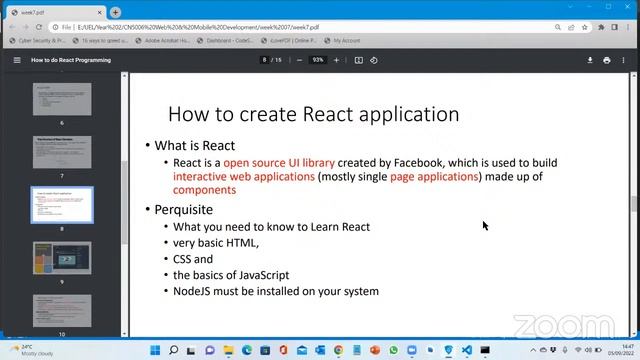
Task: Select page 7 thumbnail
Action: pos(62,152)
